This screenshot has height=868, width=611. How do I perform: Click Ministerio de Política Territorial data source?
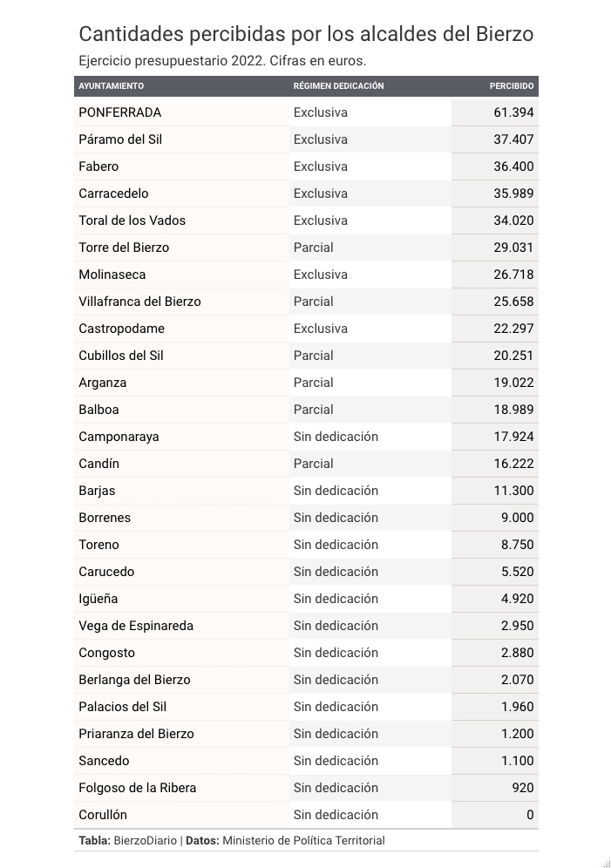[303, 840]
